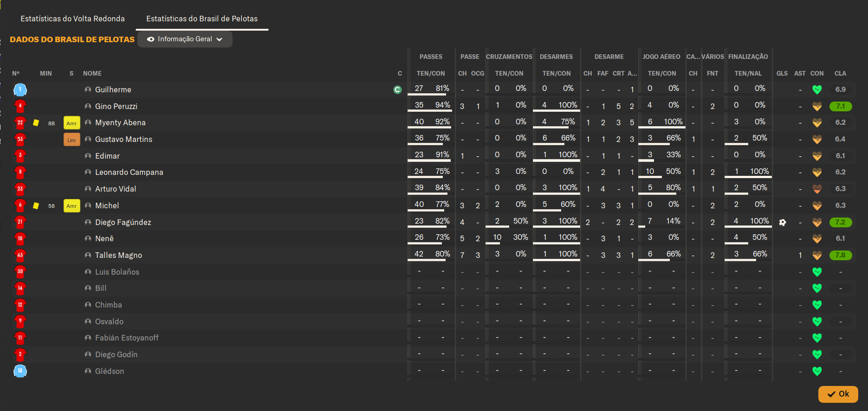Sort by CLA rating column header
Image resolution: width=868 pixels, height=411 pixels.
pyautogui.click(x=840, y=73)
